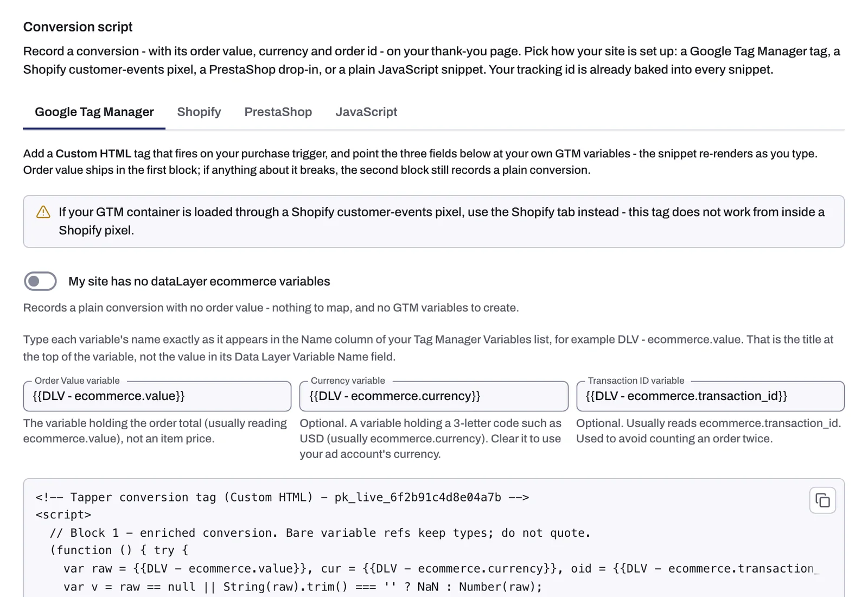Viewport: 868px width, 597px height.
Task: Click the Transaction ID variable field
Action: [710, 396]
